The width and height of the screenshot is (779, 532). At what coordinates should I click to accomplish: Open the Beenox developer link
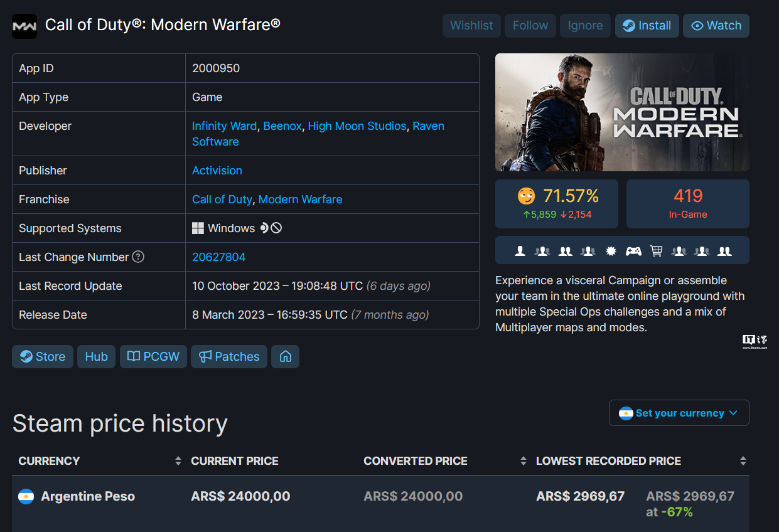[x=282, y=126]
